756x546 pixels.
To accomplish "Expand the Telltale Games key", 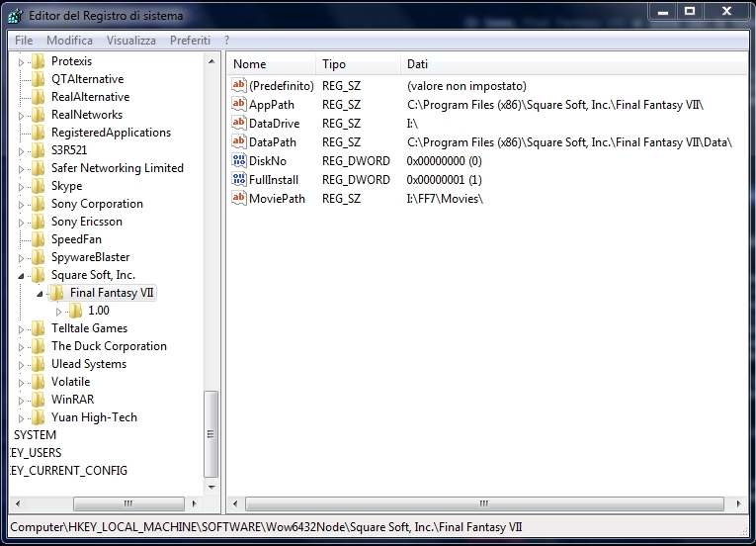I will click(21, 329).
